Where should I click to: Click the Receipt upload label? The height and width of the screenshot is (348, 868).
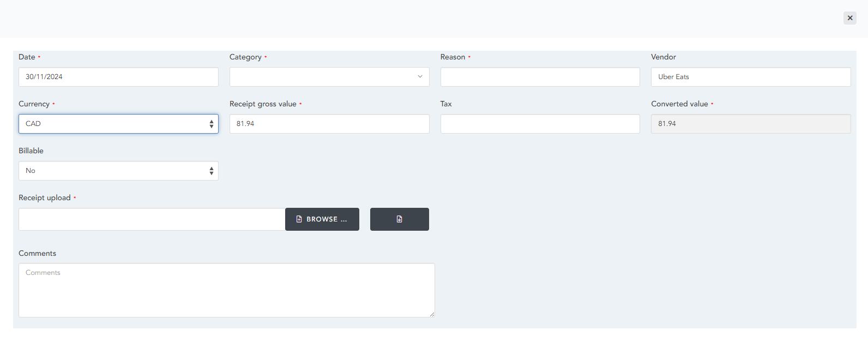tap(45, 198)
